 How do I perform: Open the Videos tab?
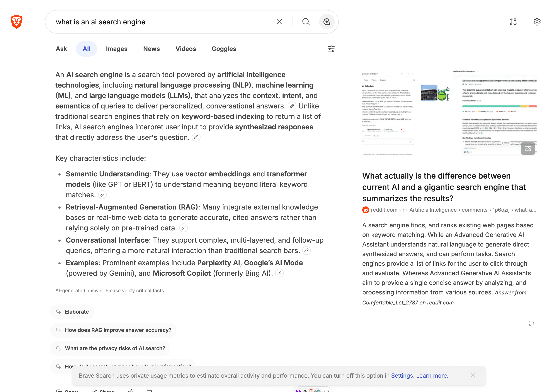pyautogui.click(x=186, y=49)
